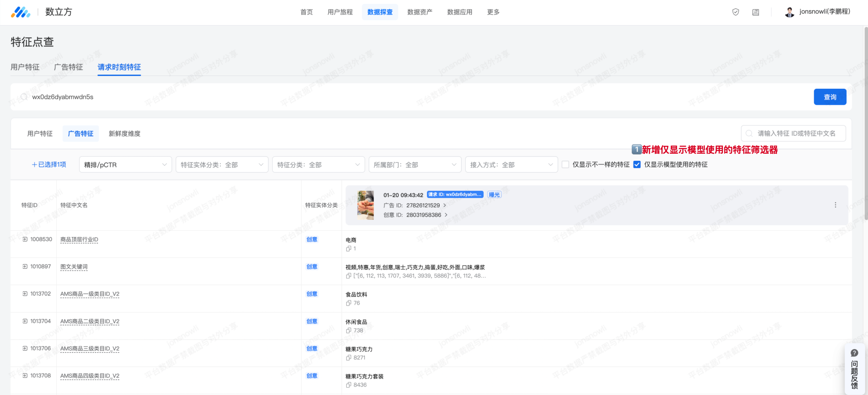Click the 查询 button
The width and height of the screenshot is (868, 395).
click(830, 97)
